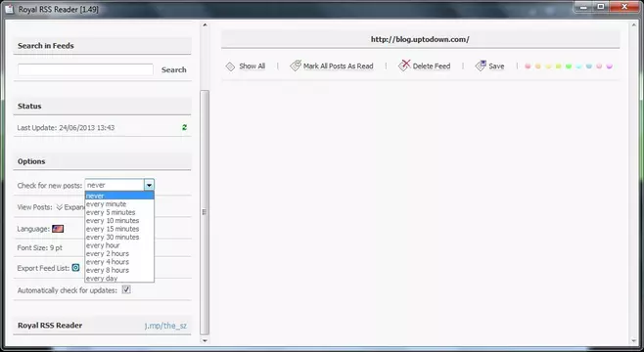Select 'every hour' option
Screen dimensions: 644x352
(119, 245)
